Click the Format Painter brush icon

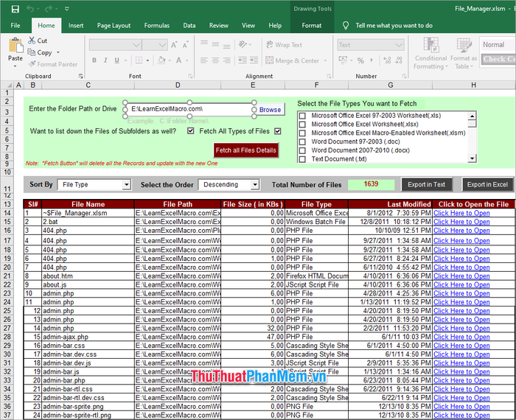[32, 64]
